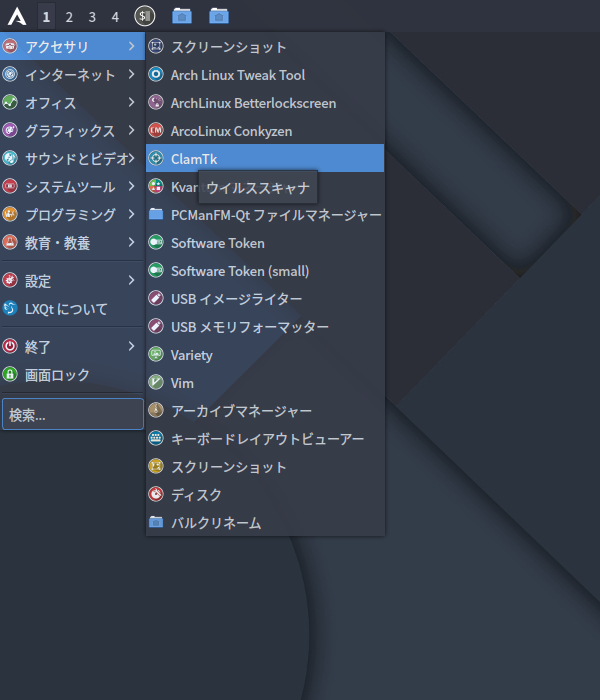Expand the 設定 submenu arrow

131,280
